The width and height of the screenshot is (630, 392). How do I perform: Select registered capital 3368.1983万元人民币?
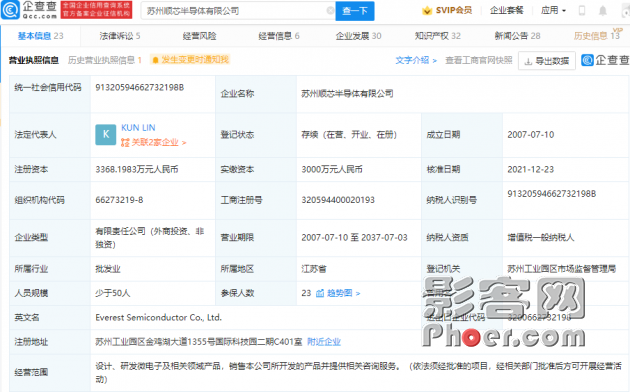point(137,169)
